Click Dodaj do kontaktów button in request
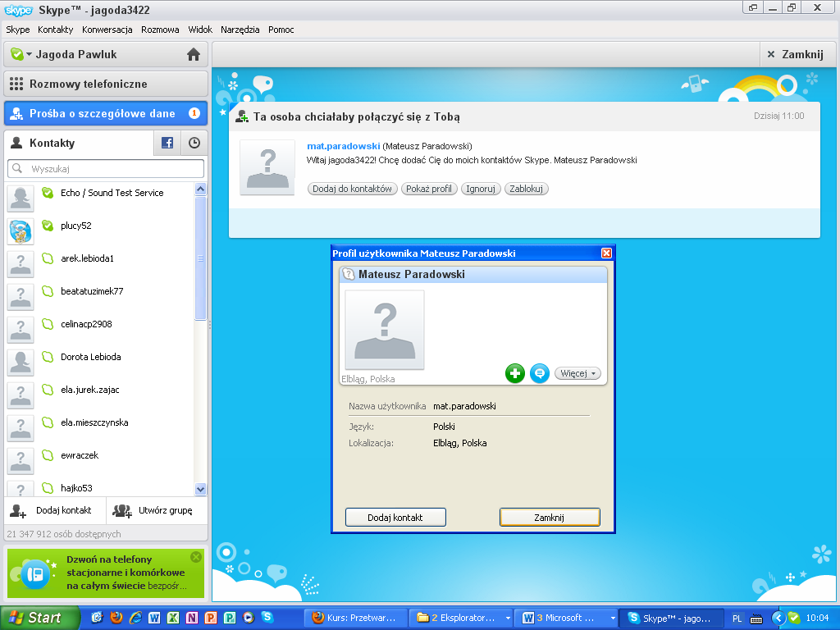840x630 pixels. (x=352, y=189)
